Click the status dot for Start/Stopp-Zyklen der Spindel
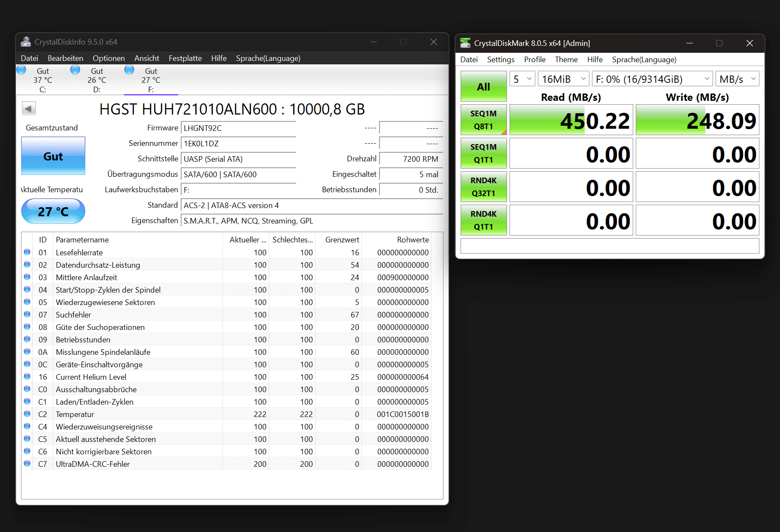 27,290
